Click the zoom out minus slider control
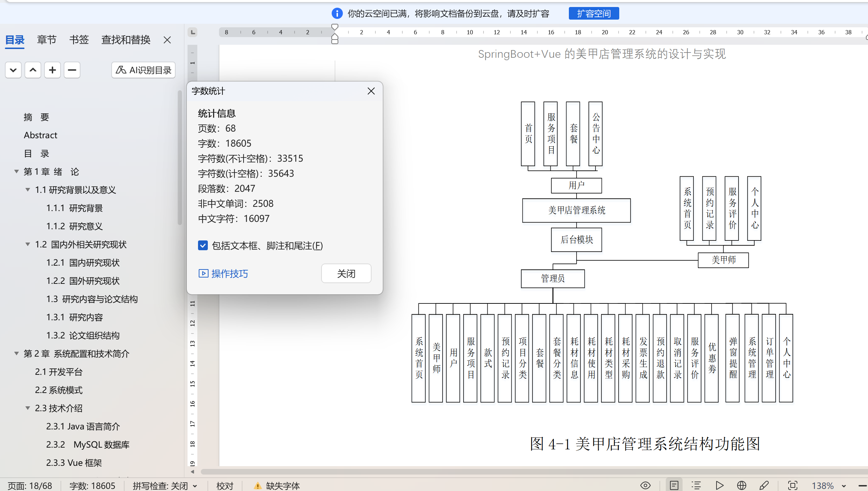This screenshot has width=868, height=491. pos(862,485)
